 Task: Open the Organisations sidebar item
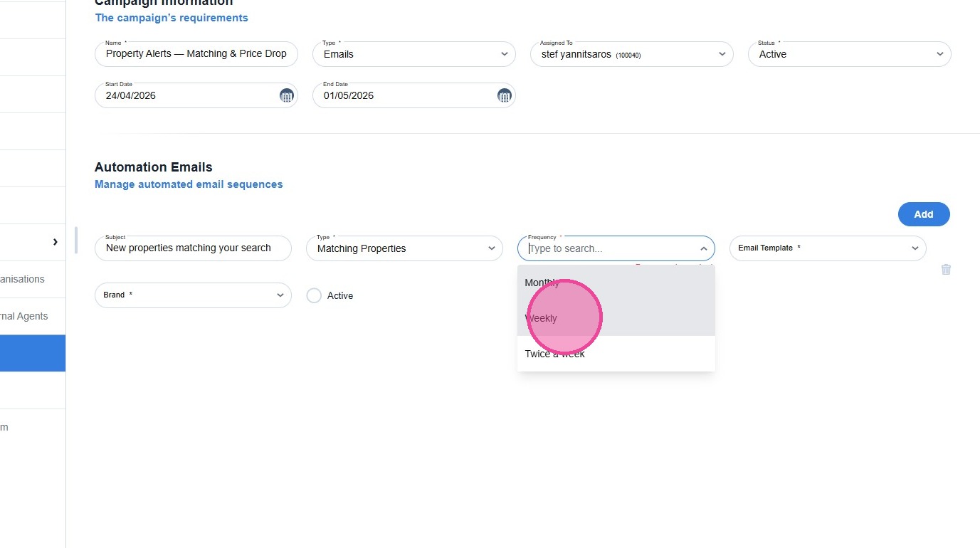pos(33,279)
